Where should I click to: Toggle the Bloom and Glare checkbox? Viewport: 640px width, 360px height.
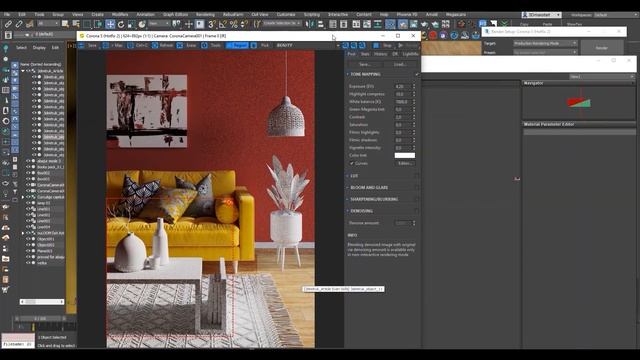point(417,187)
